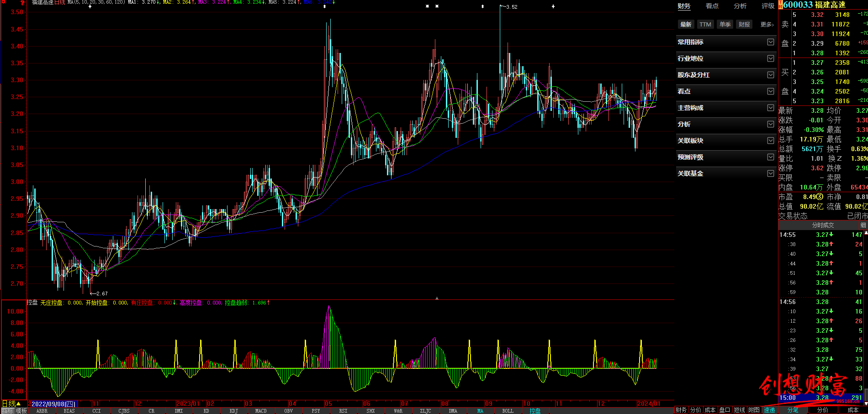The image size is (868, 414).
Task: Switch to the 模板 bottom-left tab
Action: click(x=21, y=411)
